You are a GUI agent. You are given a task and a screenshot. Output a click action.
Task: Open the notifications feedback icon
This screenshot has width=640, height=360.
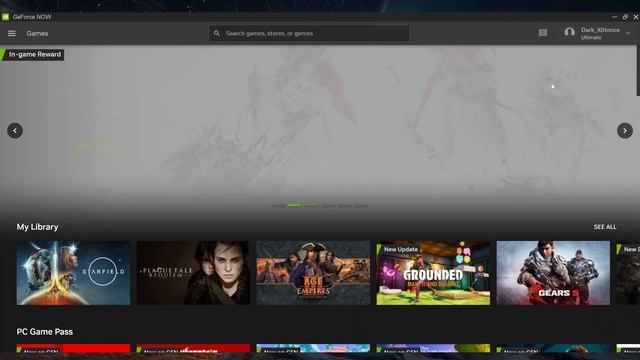pyautogui.click(x=543, y=33)
